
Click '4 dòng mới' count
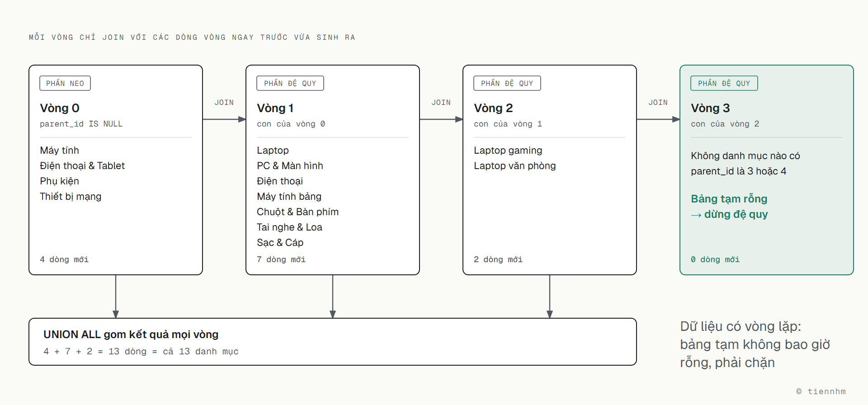(64, 259)
